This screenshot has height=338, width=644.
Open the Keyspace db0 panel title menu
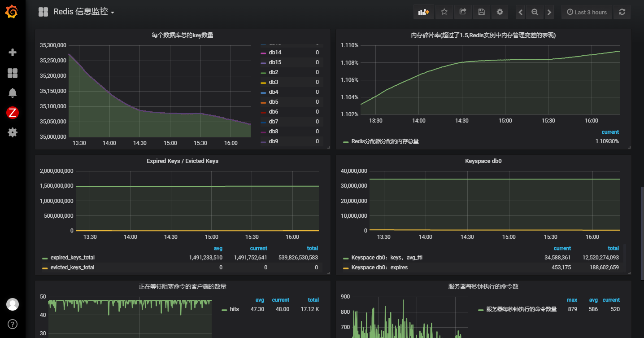483,161
